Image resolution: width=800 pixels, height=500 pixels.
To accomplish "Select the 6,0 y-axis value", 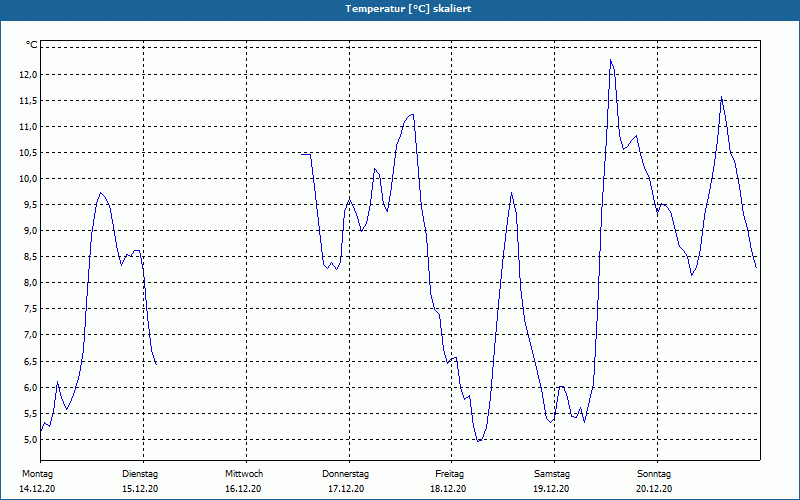I will [x=30, y=387].
